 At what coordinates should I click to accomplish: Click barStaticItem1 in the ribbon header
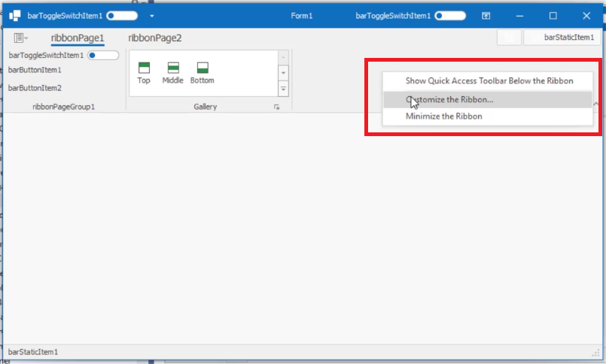pos(562,38)
